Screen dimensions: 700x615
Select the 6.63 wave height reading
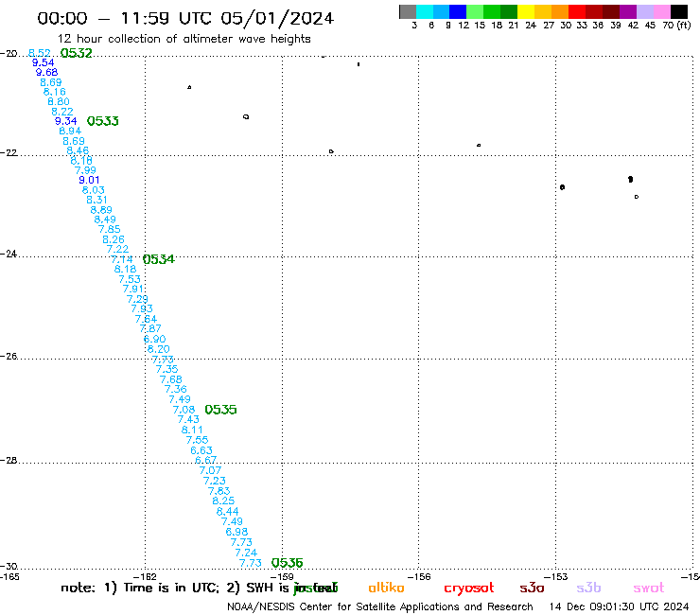point(201,450)
